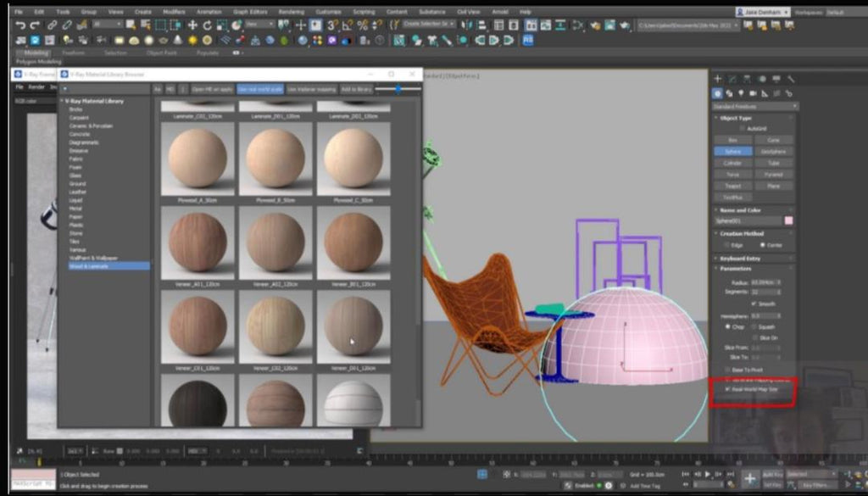Activate the Select and Move tool
The image size is (868, 496).
pos(192,25)
